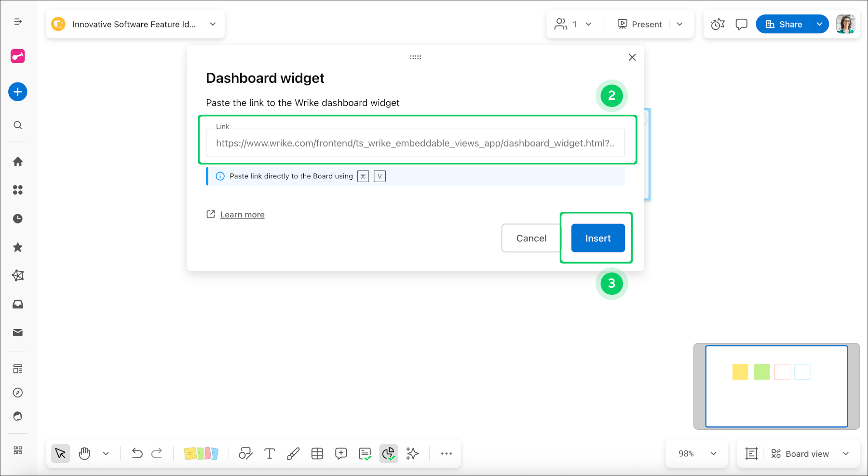Select the Pen drawing tool
Viewport: 868px width, 476px height.
click(293, 453)
